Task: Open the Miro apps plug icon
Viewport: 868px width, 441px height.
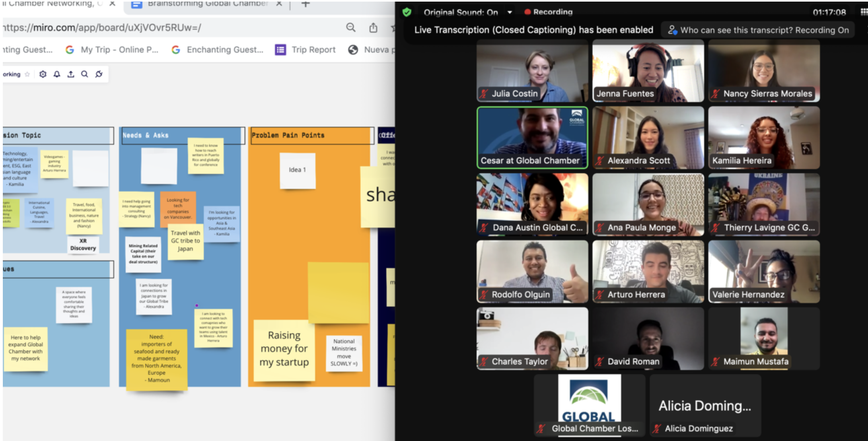Action: [x=99, y=74]
